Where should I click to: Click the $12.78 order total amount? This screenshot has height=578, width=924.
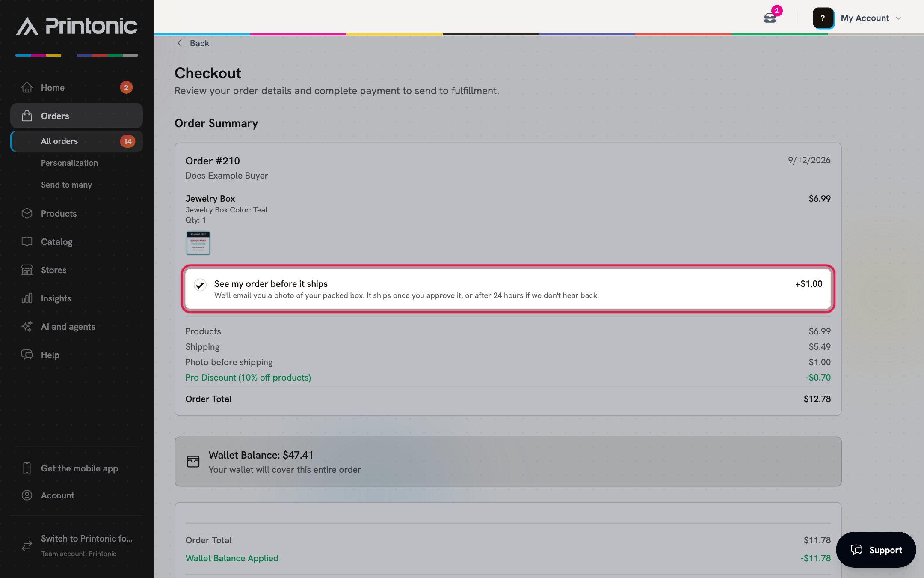click(x=817, y=399)
